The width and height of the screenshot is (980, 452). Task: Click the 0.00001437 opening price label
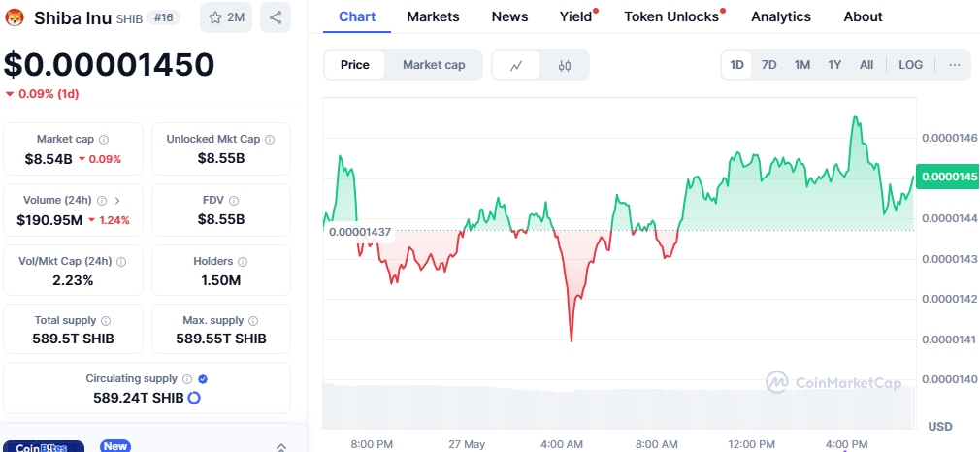click(360, 232)
